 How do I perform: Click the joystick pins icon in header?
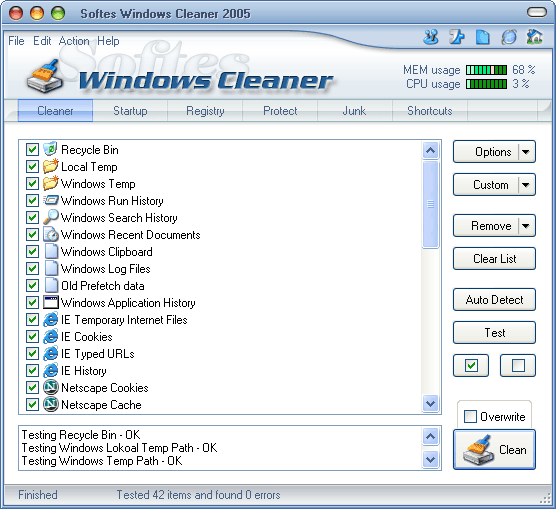point(431,37)
